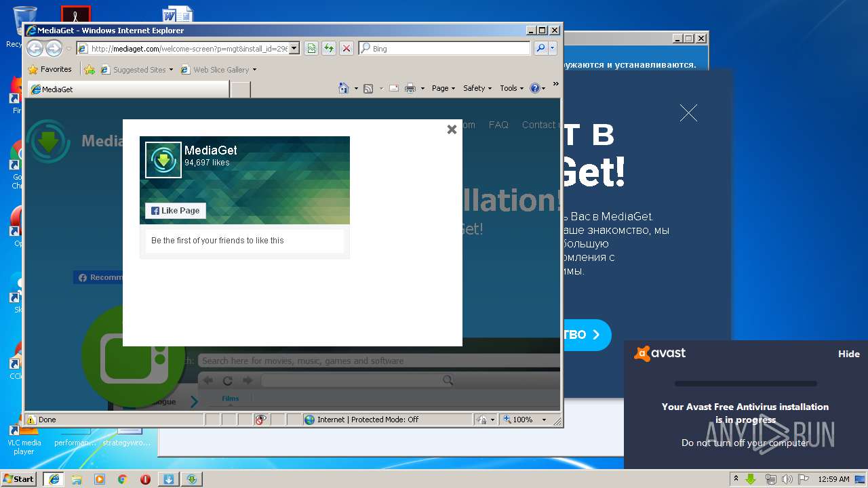The image size is (868, 488).
Task: Click the blue arrow button in MediaGet installer
Action: pyautogui.click(x=586, y=335)
